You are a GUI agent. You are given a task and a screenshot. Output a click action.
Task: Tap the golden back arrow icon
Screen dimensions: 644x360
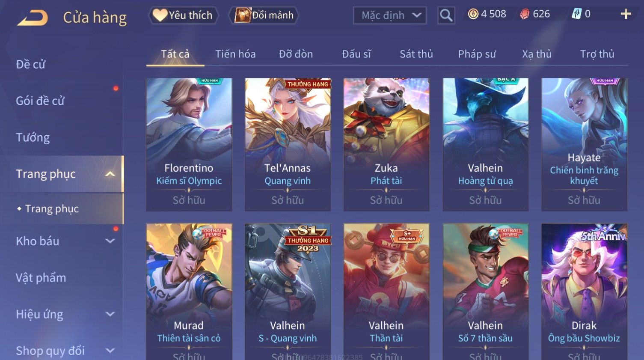tap(33, 18)
